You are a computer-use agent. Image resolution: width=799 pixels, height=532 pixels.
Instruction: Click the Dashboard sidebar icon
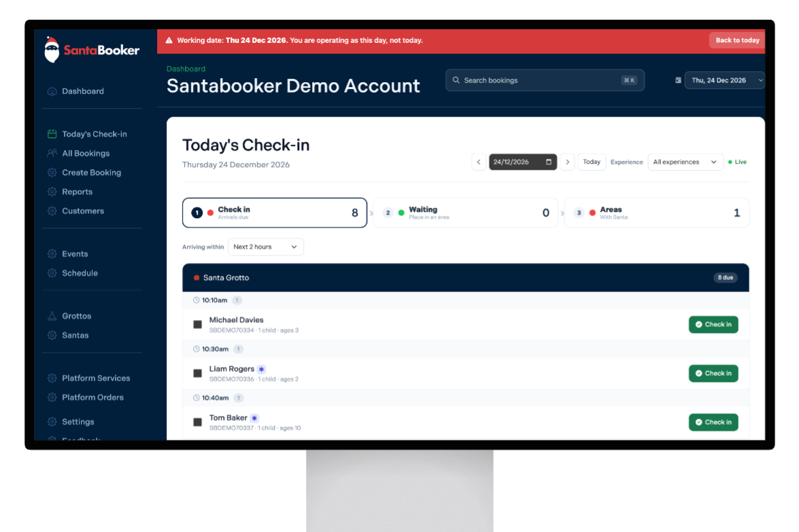coord(52,92)
